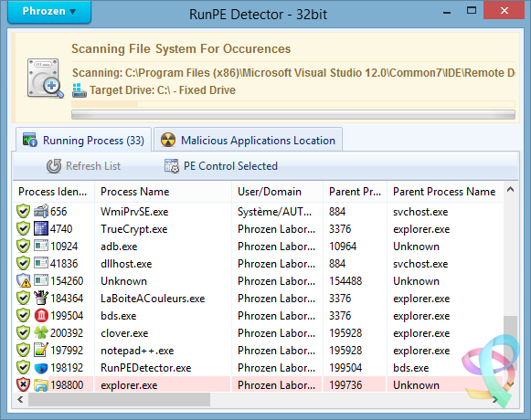The image size is (531, 420).
Task: Click the warning shield icon for process 154260
Action: 24,281
